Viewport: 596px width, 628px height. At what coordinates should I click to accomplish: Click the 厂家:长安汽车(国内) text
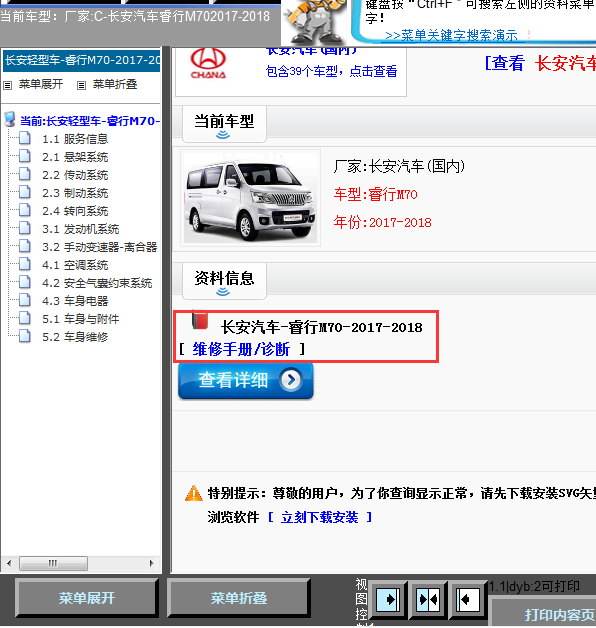coord(399,166)
